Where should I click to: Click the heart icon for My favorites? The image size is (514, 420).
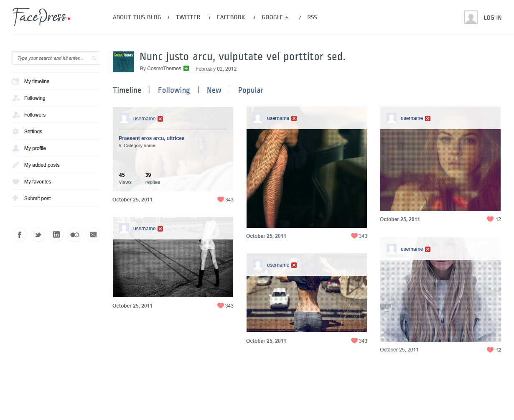(16, 181)
